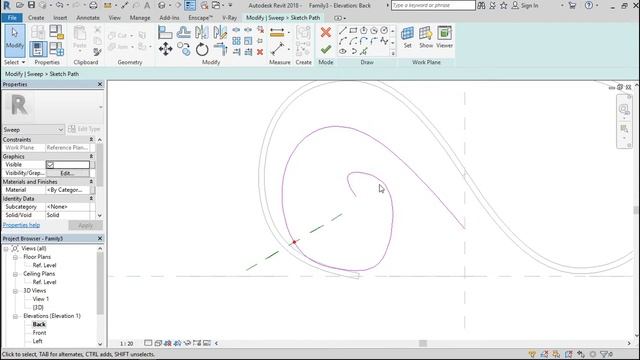Toggle the Thin Lines quick access button
This screenshot has width=640, height=360.
(191, 5)
